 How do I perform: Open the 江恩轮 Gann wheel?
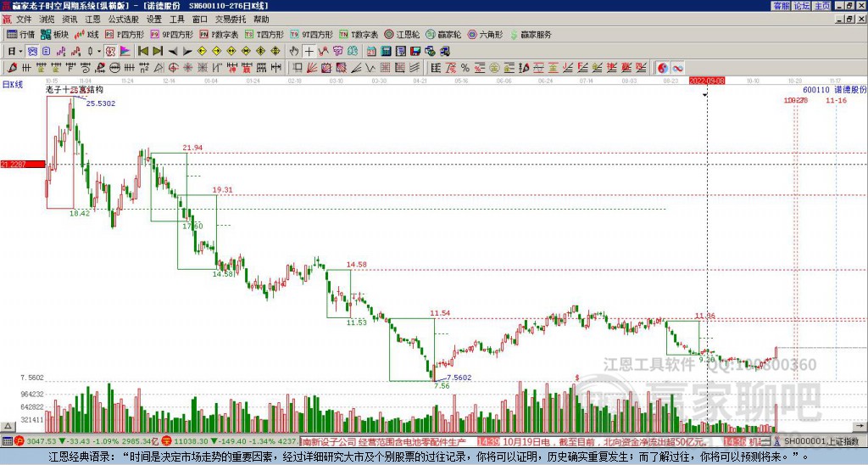pyautogui.click(x=402, y=34)
